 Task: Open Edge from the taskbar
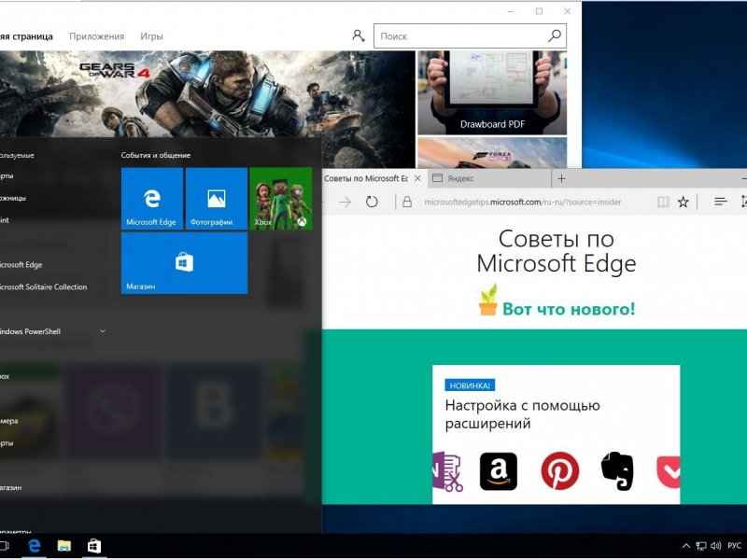tap(34, 546)
